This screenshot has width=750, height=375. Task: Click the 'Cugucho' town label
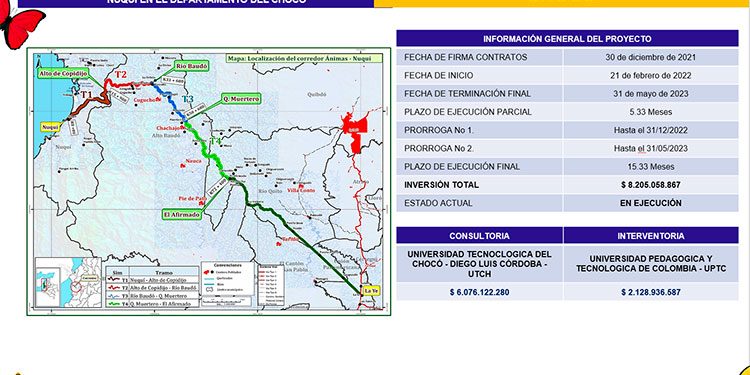(x=144, y=100)
